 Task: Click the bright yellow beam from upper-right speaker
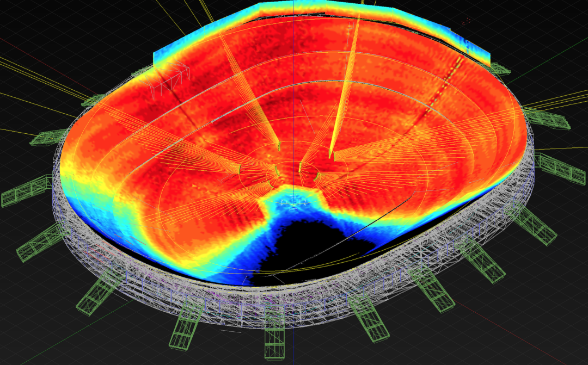[x=345, y=87]
